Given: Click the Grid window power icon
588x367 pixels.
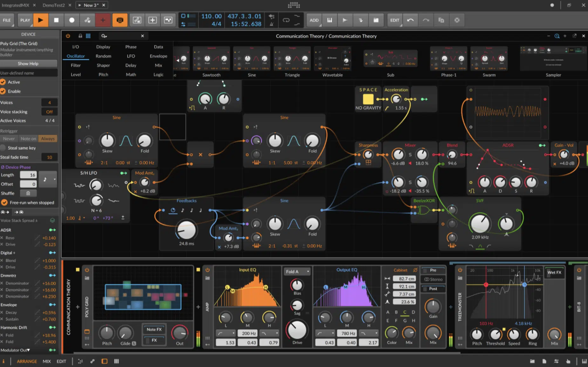Looking at the screenshot, I should coord(68,36).
